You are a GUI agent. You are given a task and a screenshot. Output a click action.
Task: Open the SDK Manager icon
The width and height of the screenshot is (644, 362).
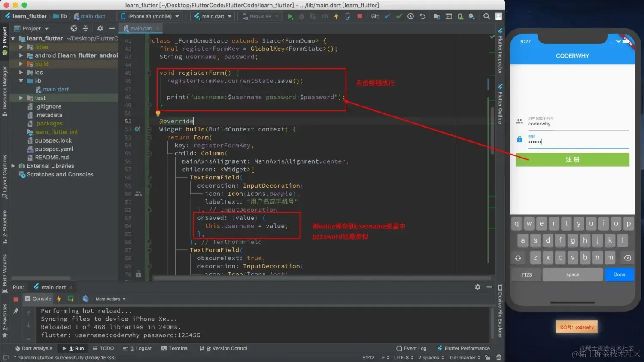pyautogui.click(x=472, y=16)
